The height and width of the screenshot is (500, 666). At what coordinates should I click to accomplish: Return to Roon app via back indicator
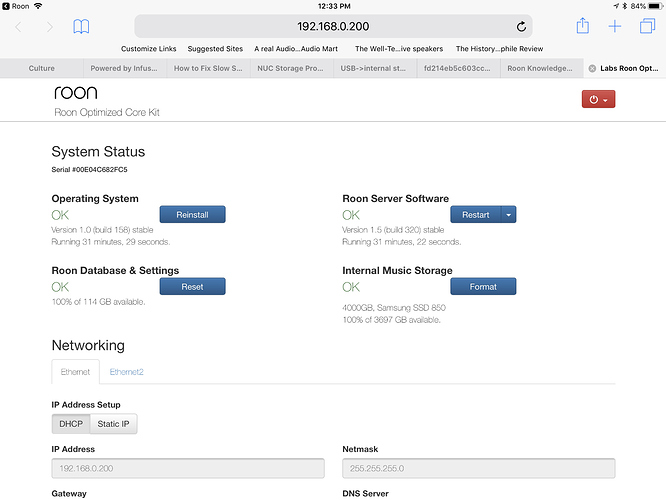(x=16, y=6)
